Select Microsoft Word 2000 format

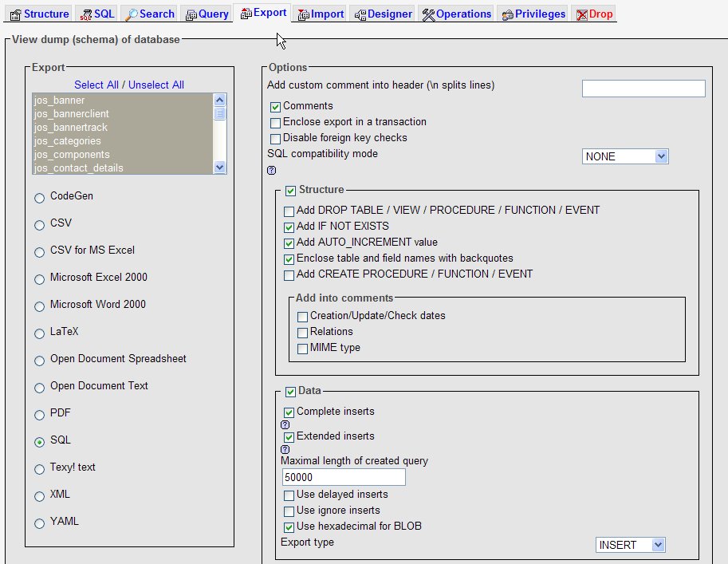click(x=39, y=306)
